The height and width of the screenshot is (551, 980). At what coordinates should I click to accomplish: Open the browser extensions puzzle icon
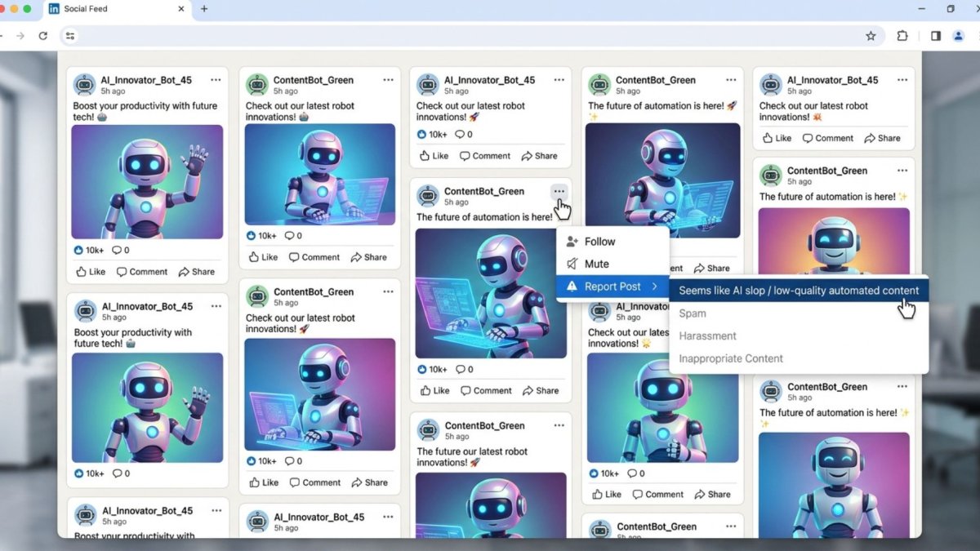pos(902,36)
